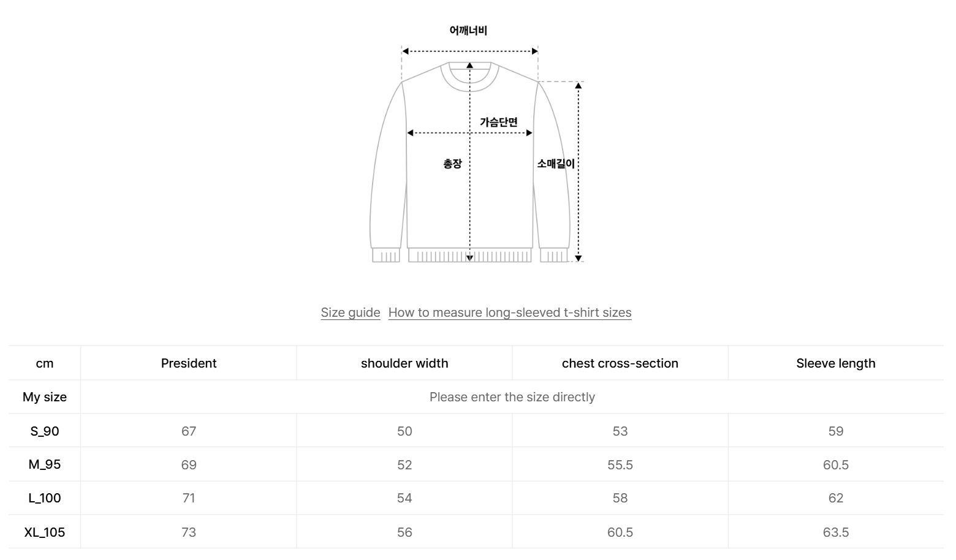956x560 pixels.
Task: Click the shoulder width column header
Action: [404, 363]
